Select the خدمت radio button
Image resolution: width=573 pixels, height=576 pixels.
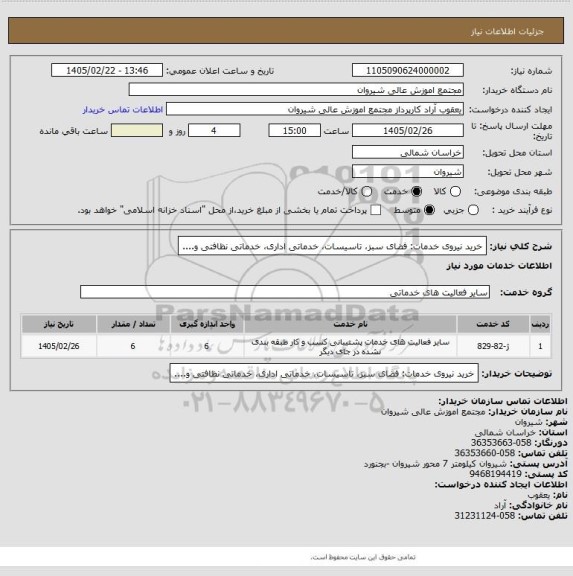[x=416, y=191]
